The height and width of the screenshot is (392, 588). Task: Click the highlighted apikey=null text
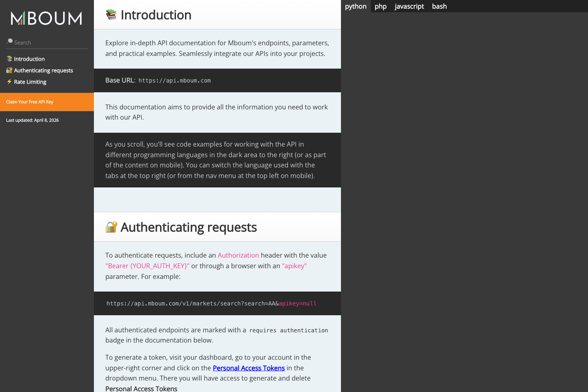coord(298,303)
